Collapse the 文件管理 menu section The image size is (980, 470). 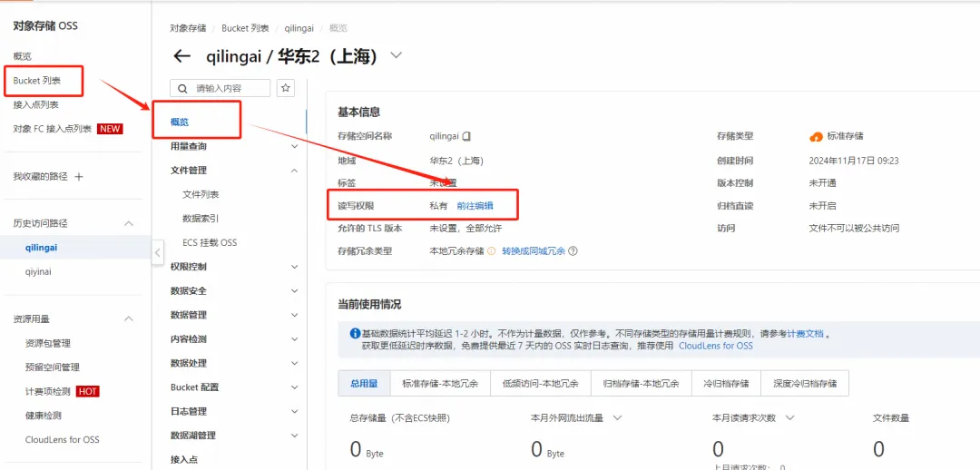coord(295,170)
